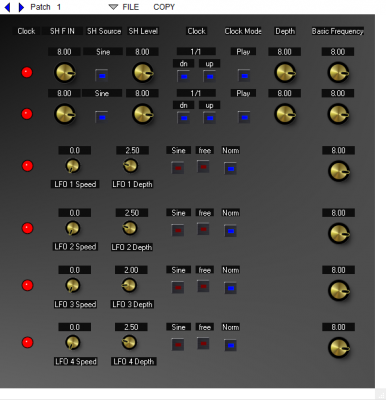Click the LFO 3 Depth 2.00 value display

point(131,270)
